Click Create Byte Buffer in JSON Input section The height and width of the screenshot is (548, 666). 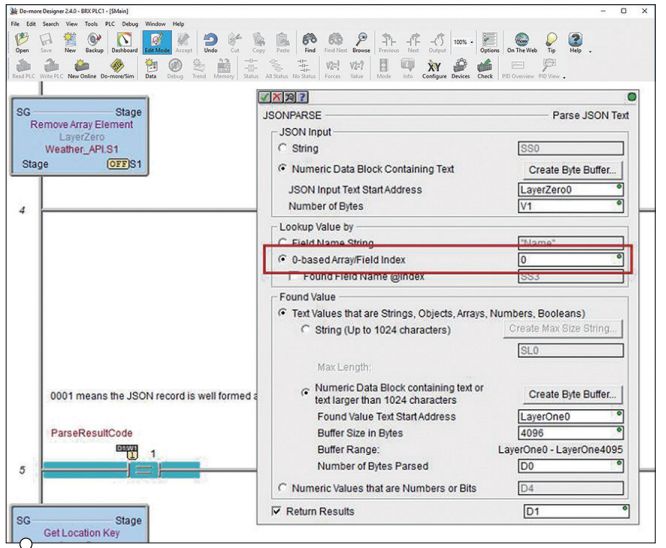573,170
